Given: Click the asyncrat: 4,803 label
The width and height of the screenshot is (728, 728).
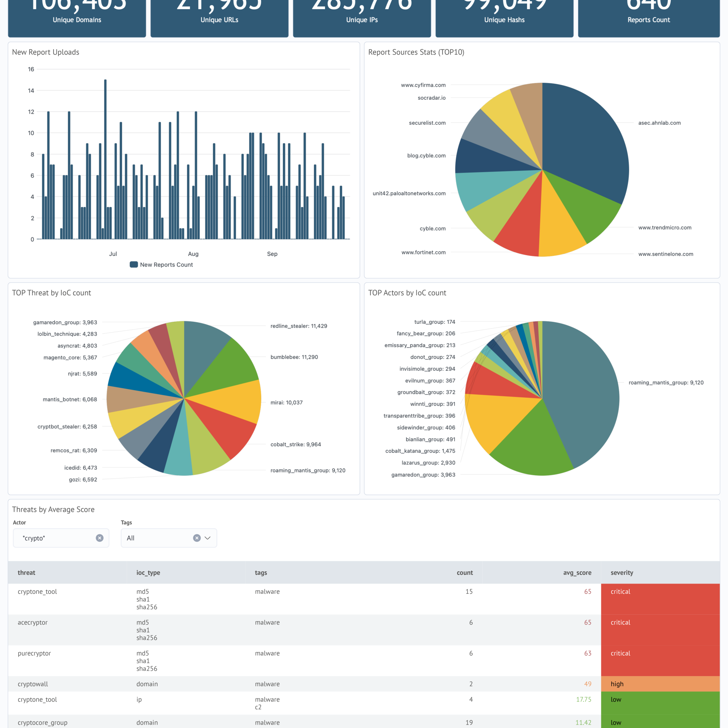Looking at the screenshot, I should (77, 345).
